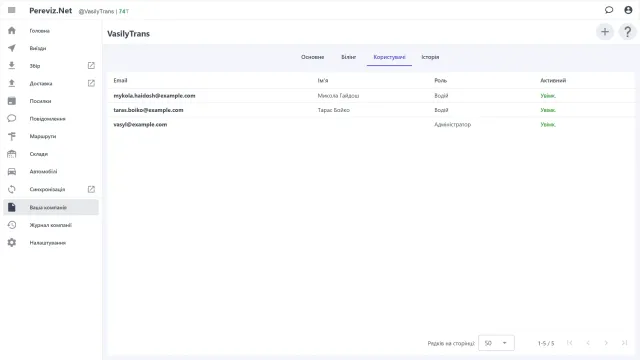640x360 pixels.
Task: Open external link icon beside Збір
Action: [x=91, y=66]
